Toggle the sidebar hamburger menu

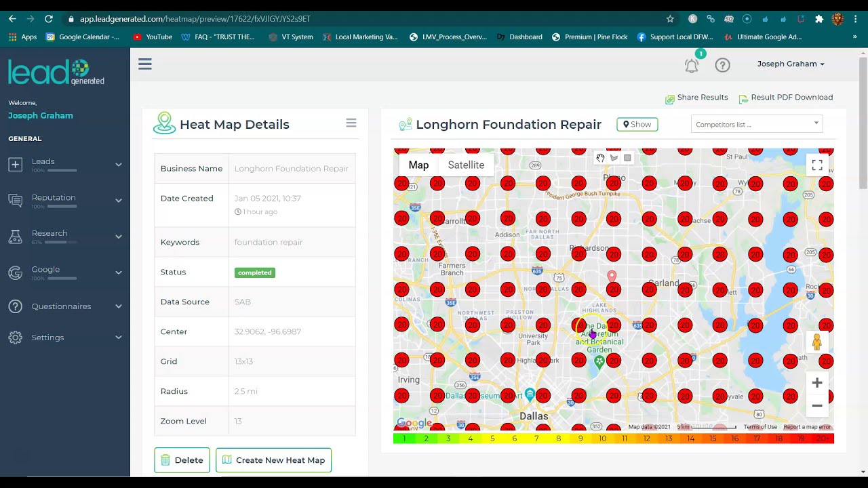point(144,64)
